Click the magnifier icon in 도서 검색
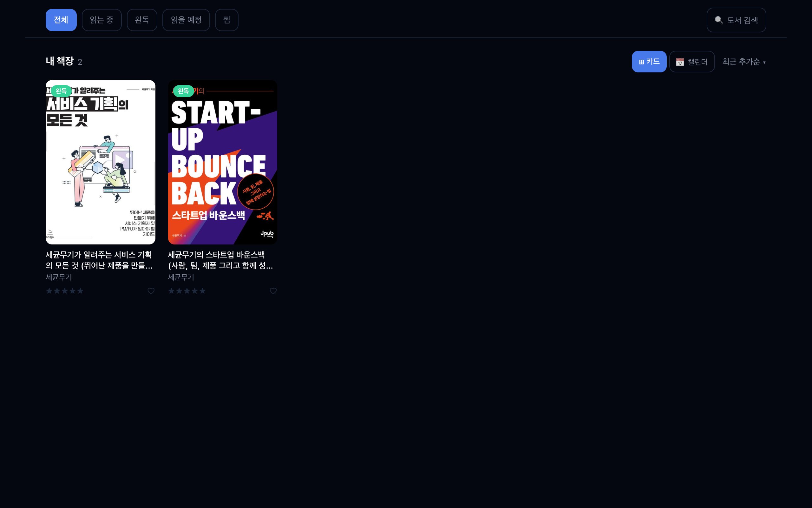The width and height of the screenshot is (812, 508). pos(719,20)
